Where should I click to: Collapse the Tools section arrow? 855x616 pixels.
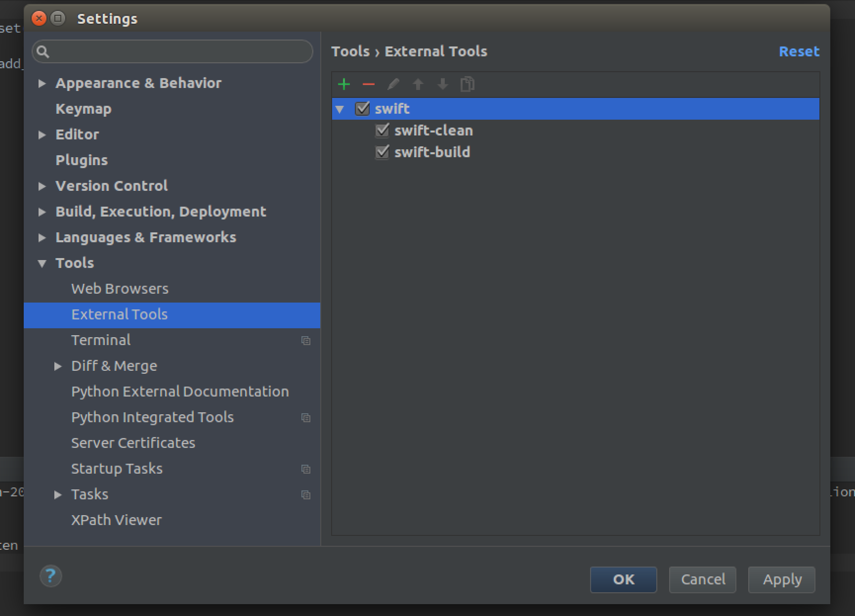click(42, 264)
